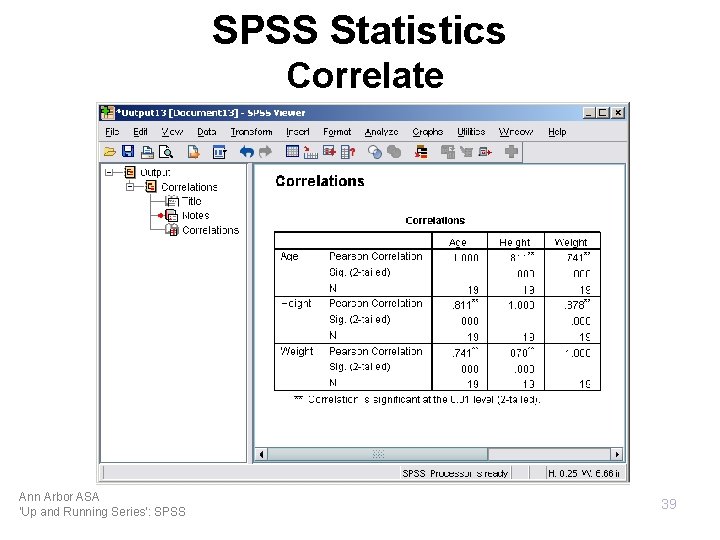Click the grey Associate AutoScript icon

pyautogui.click(x=448, y=152)
